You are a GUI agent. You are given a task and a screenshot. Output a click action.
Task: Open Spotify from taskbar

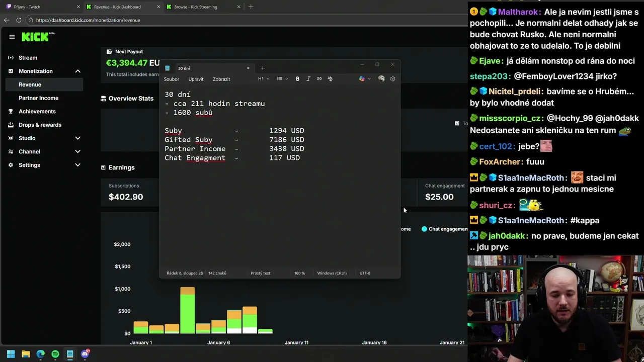click(x=55, y=354)
